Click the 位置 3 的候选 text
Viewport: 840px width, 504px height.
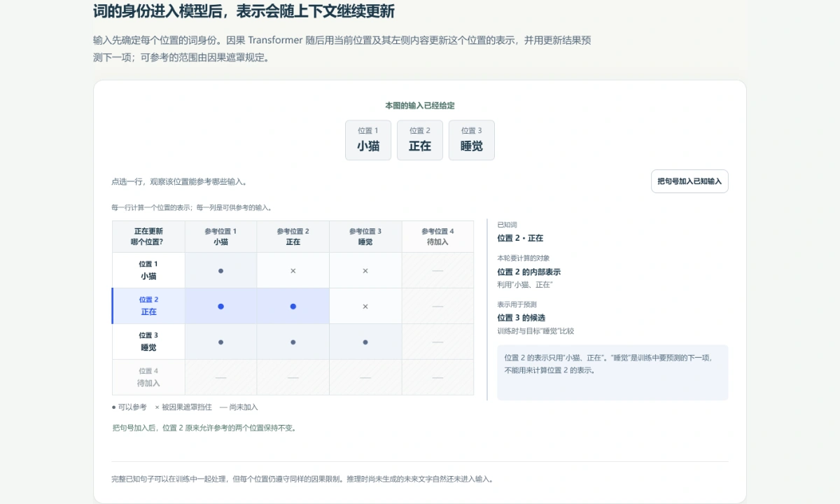pos(521,318)
